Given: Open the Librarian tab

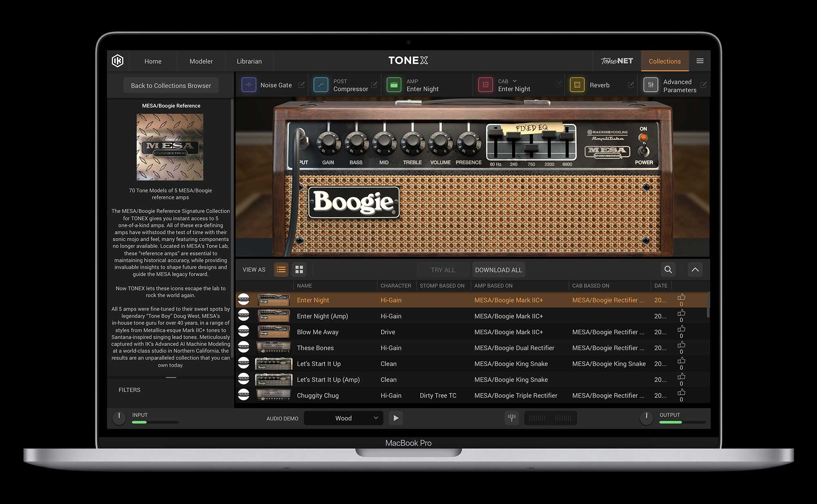Looking at the screenshot, I should tap(249, 61).
